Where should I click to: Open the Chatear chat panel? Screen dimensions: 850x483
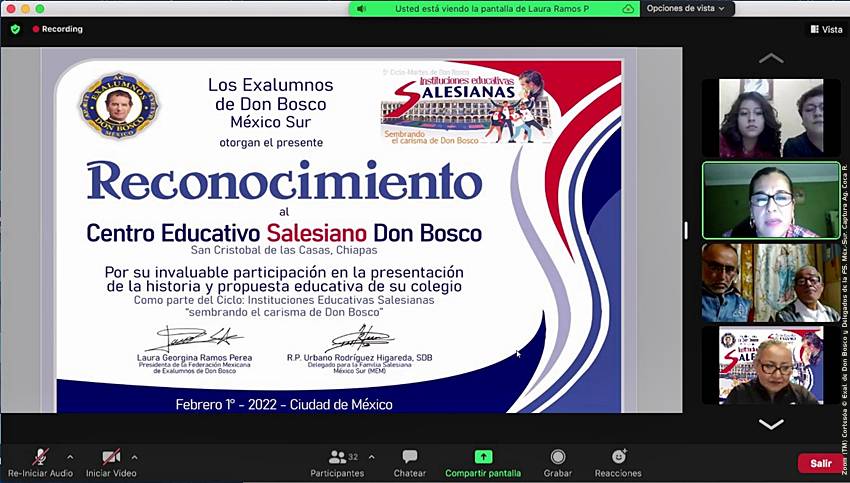[409, 457]
